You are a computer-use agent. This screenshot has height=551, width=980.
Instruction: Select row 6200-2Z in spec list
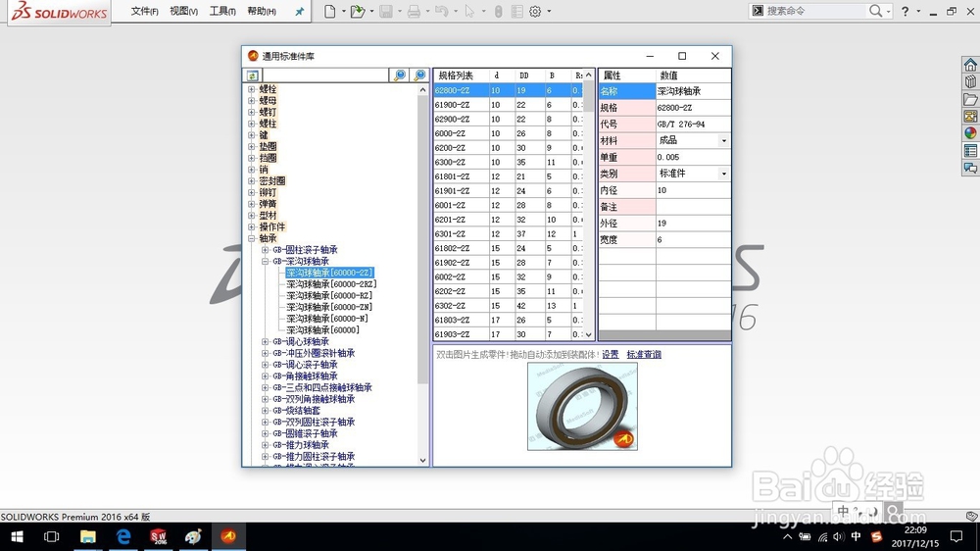pos(508,148)
